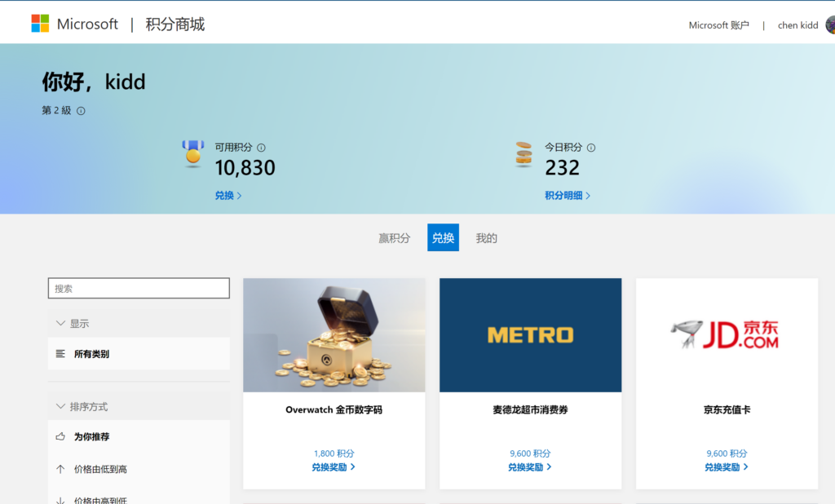Click 兑换奖励 for 京东充值卡
The height and width of the screenshot is (504, 835).
(727, 467)
